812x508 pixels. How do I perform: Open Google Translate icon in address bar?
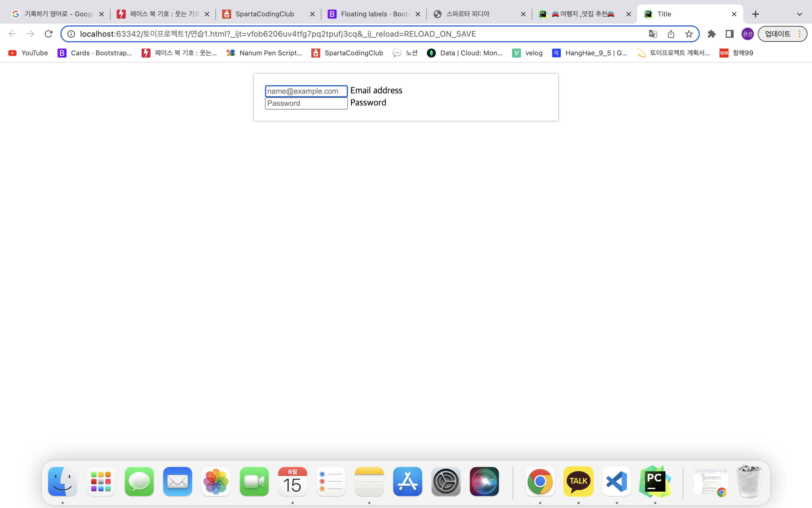tap(653, 34)
